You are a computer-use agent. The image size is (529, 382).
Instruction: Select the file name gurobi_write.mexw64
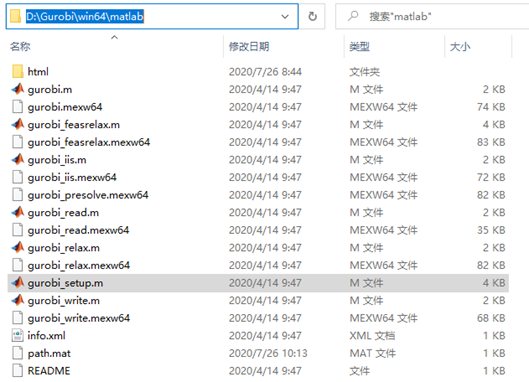pos(79,318)
